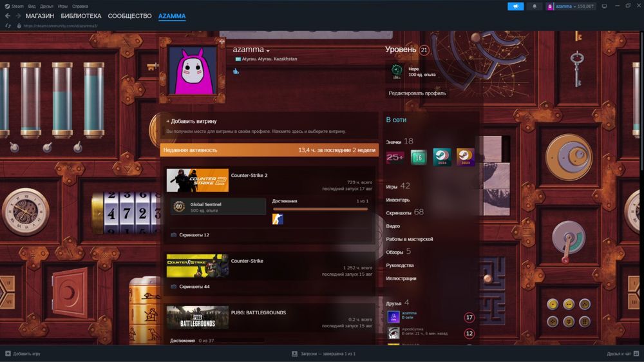Go to the БИБЛИОТЕКА tab
The width and height of the screenshot is (644, 362).
81,16
